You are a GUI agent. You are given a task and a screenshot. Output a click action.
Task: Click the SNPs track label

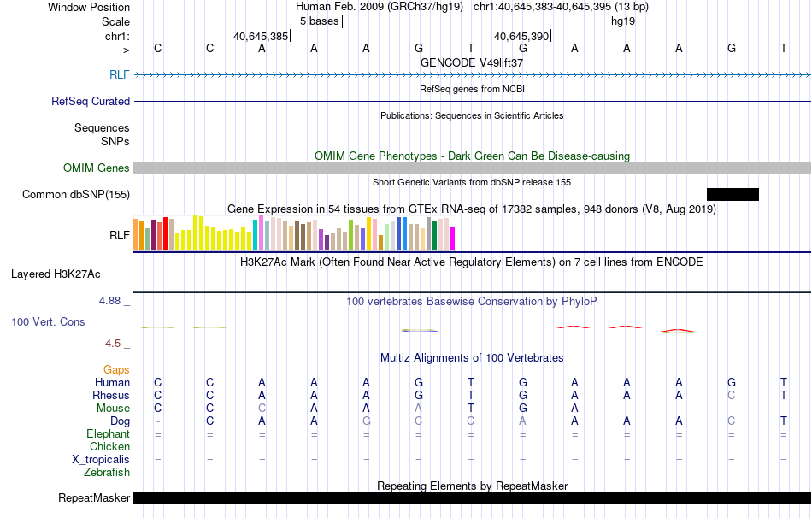point(115,141)
